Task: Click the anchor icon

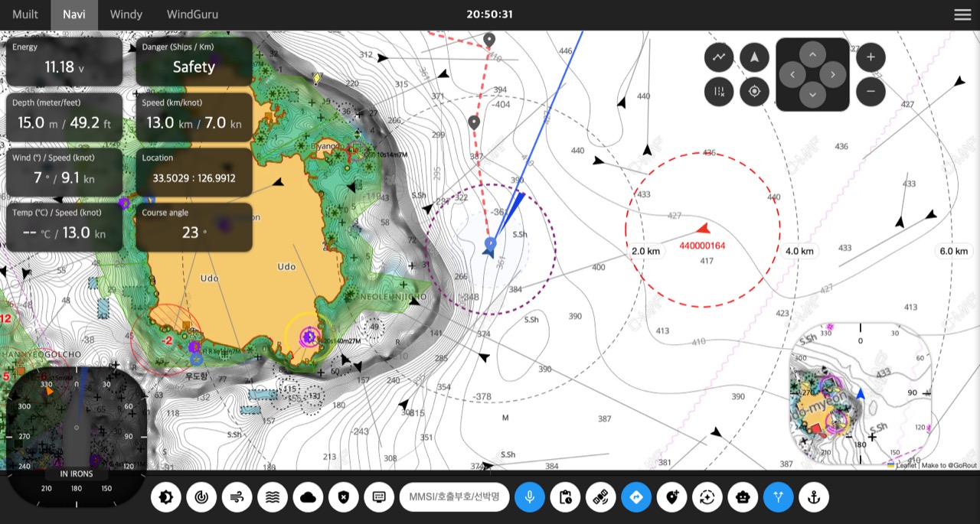Action: (x=814, y=497)
